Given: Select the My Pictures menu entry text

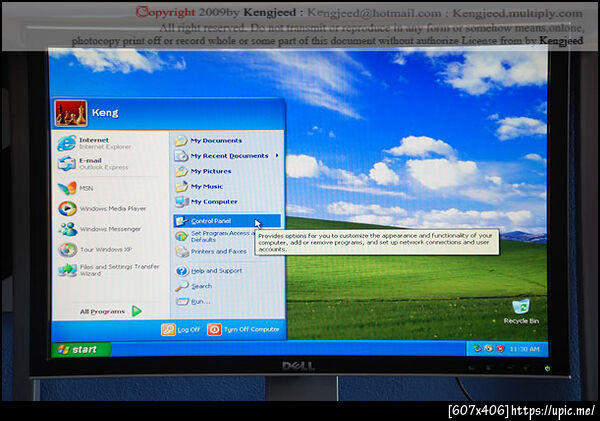Looking at the screenshot, I should (x=211, y=171).
